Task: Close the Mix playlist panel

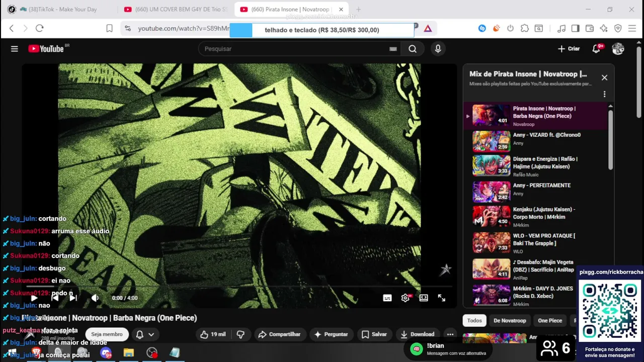Action: 604,78
